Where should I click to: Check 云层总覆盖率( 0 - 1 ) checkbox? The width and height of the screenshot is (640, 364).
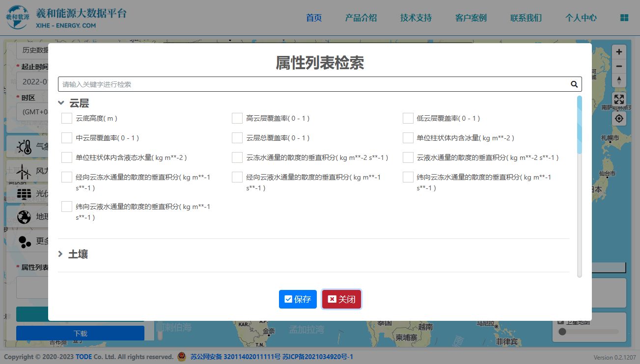tap(237, 138)
